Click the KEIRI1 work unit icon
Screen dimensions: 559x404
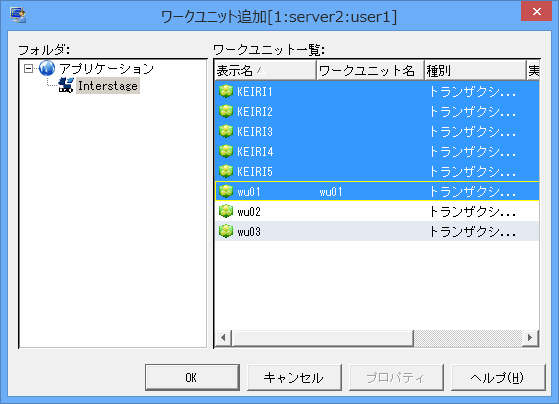(226, 92)
